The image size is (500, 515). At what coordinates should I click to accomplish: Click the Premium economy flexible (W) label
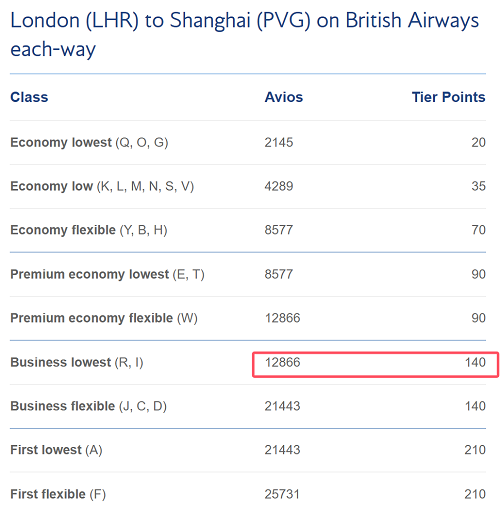(x=104, y=318)
